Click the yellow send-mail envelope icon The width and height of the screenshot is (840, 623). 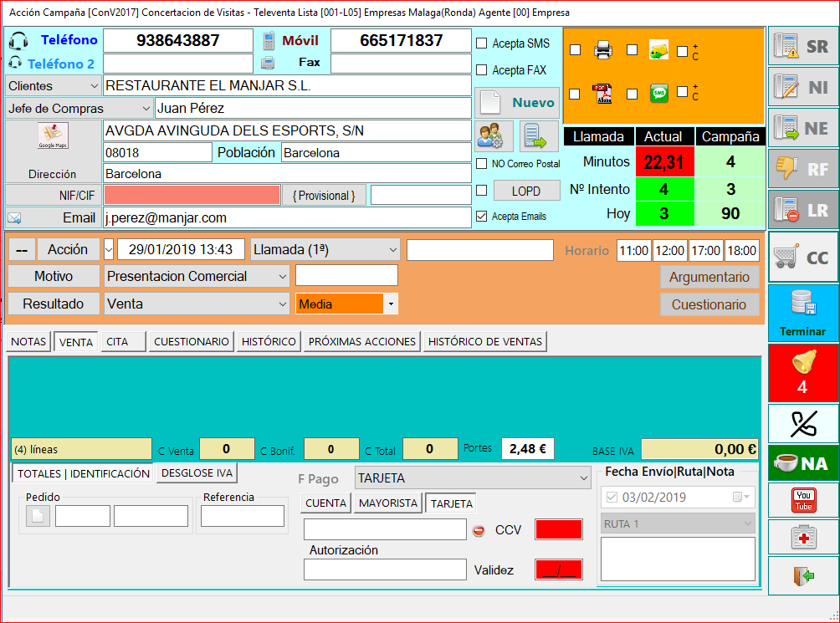(x=659, y=50)
